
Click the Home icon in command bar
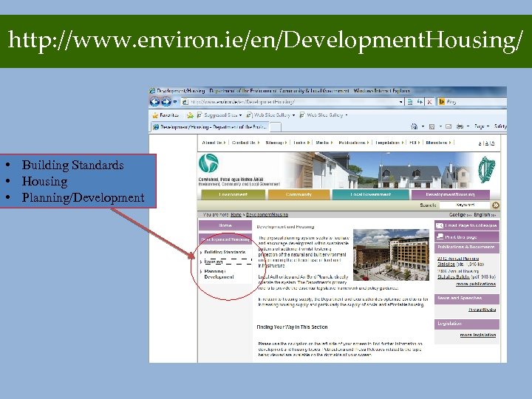click(415, 126)
